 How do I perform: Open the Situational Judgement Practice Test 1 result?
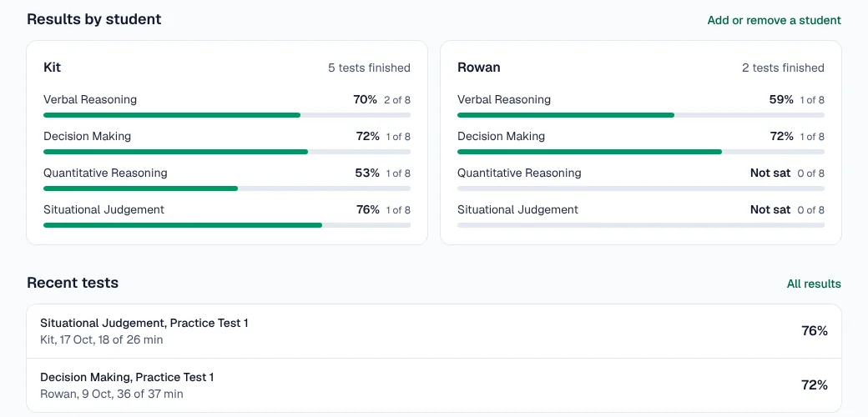click(x=434, y=331)
